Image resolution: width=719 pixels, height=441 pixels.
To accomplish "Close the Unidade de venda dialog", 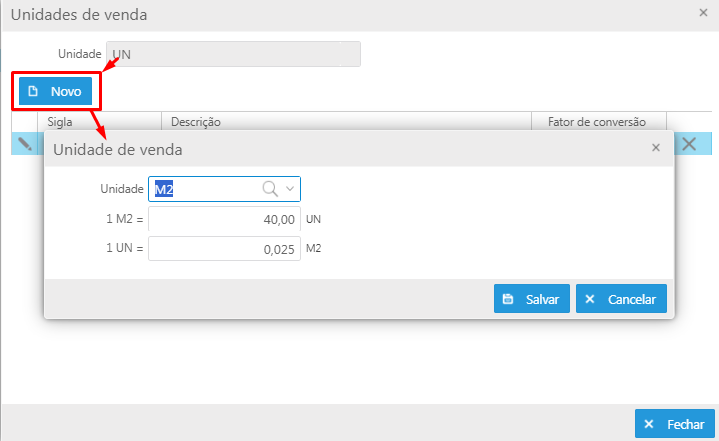I will (656, 148).
